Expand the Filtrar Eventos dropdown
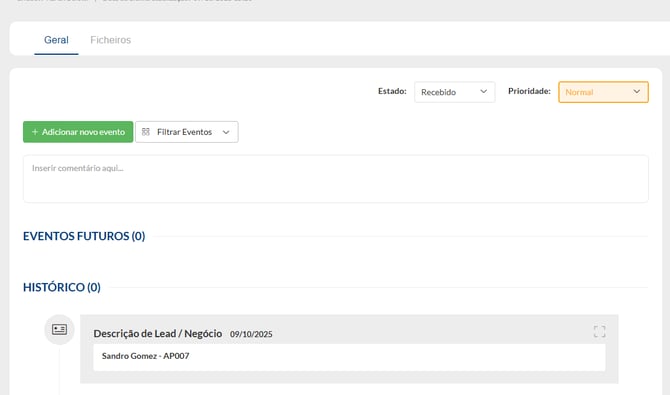The height and width of the screenshot is (395, 670). [x=187, y=132]
